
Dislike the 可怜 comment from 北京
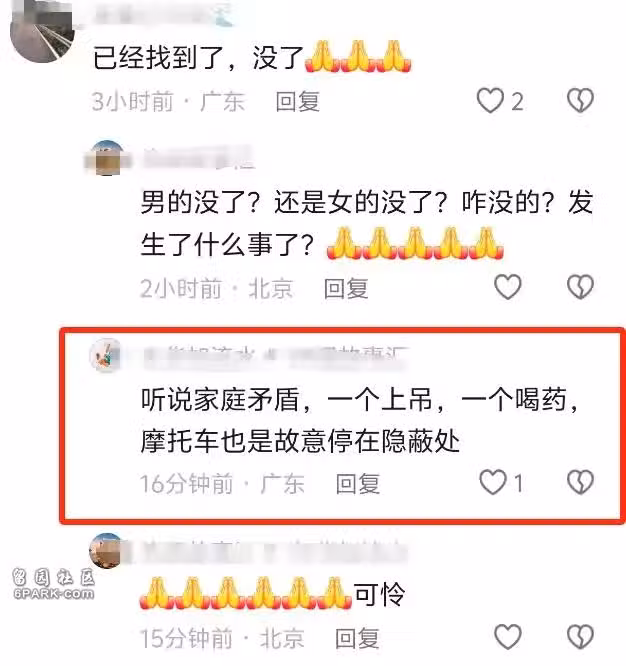pyautogui.click(x=580, y=637)
